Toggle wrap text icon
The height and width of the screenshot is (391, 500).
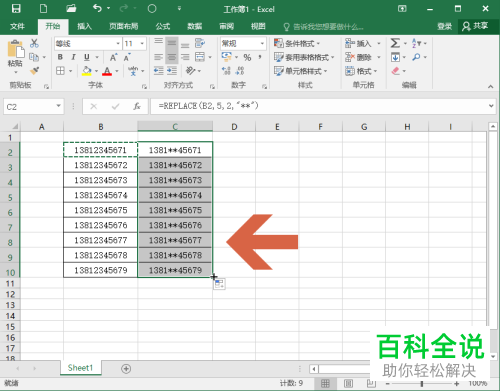(200, 43)
